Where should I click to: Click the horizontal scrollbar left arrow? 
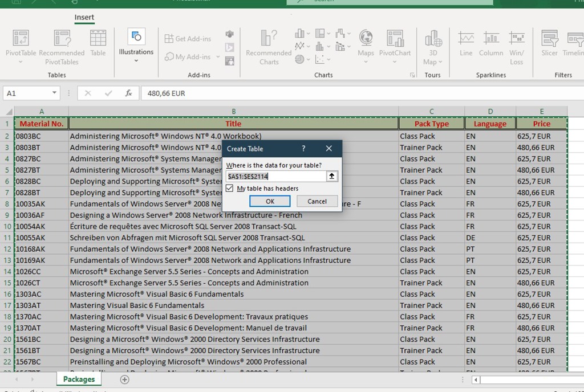click(x=476, y=379)
